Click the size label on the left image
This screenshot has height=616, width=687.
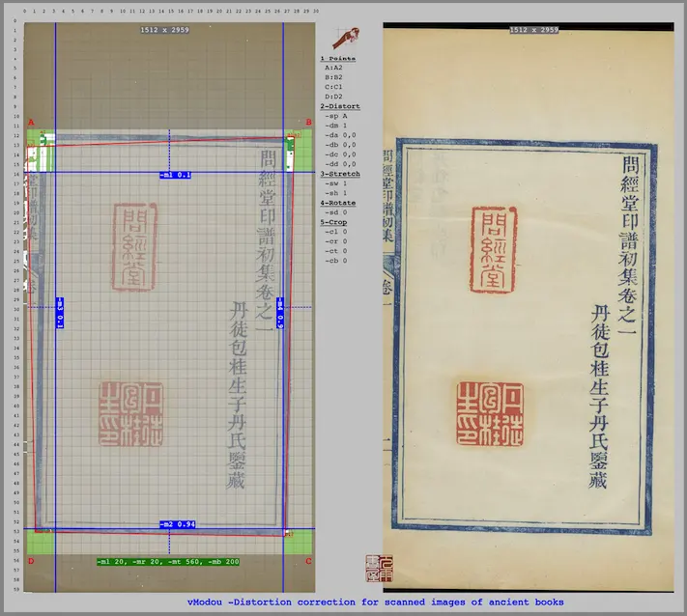[164, 30]
